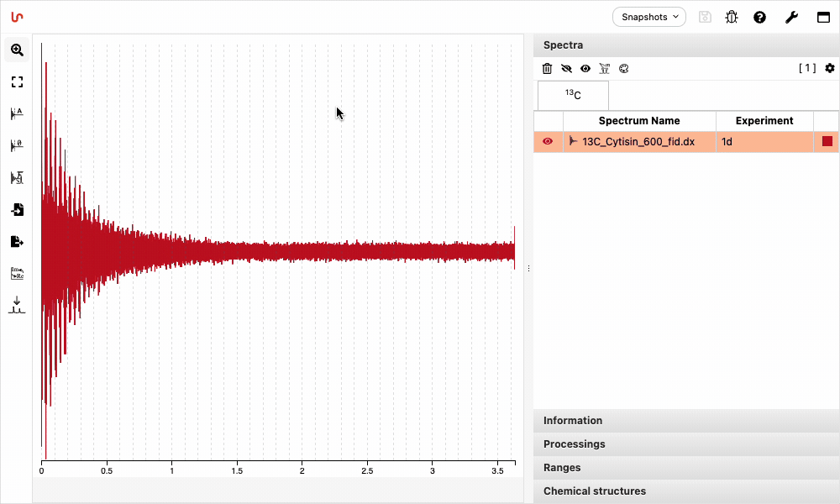840x504 pixels.
Task: Show all spectra with the eye icon
Action: (x=585, y=68)
